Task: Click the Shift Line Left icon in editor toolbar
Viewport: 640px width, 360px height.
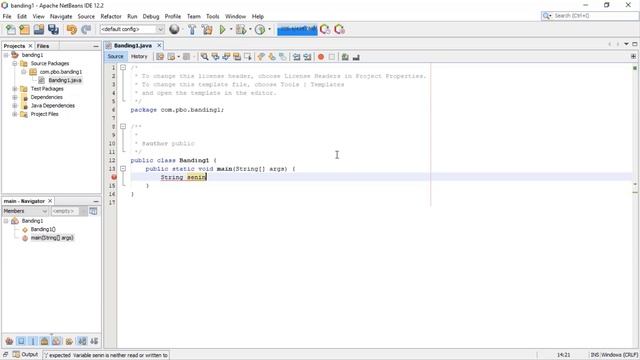Action: (x=296, y=57)
